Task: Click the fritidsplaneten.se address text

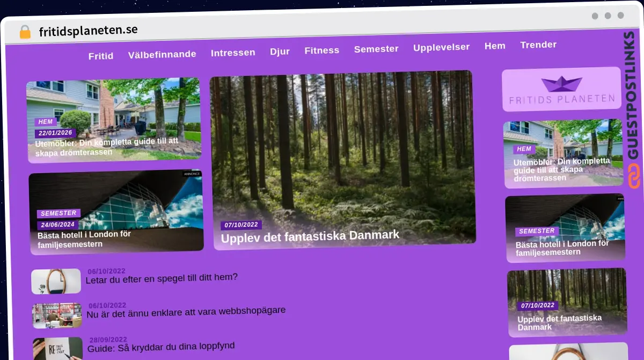Action: click(88, 30)
